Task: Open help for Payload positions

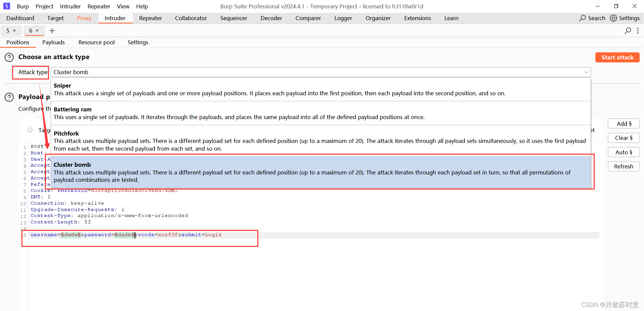Action: [x=9, y=97]
